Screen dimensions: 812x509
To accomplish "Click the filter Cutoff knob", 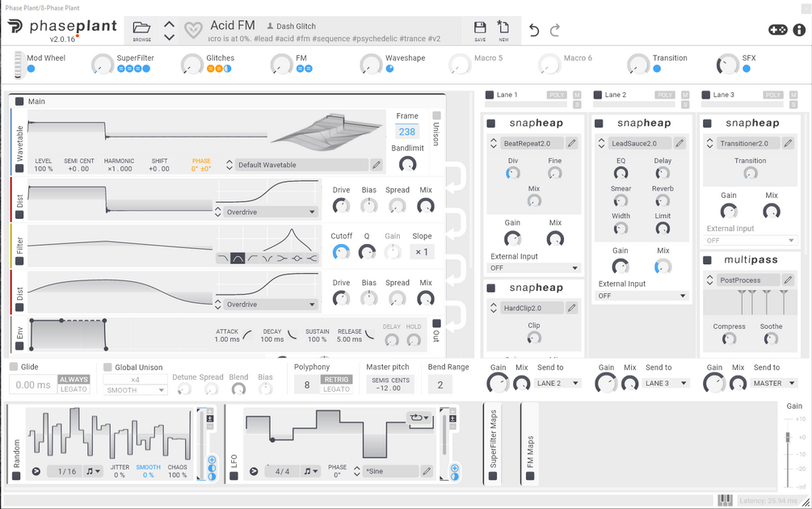I will (341, 252).
